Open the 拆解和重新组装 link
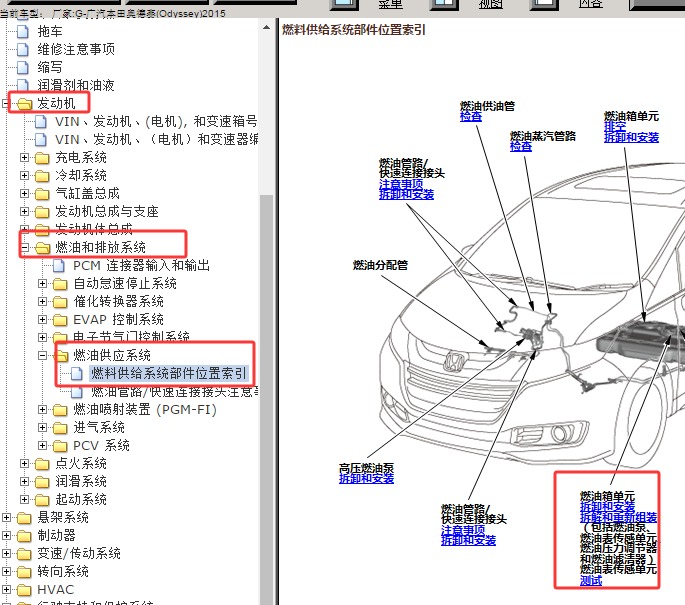685x605 pixels. 618,518
